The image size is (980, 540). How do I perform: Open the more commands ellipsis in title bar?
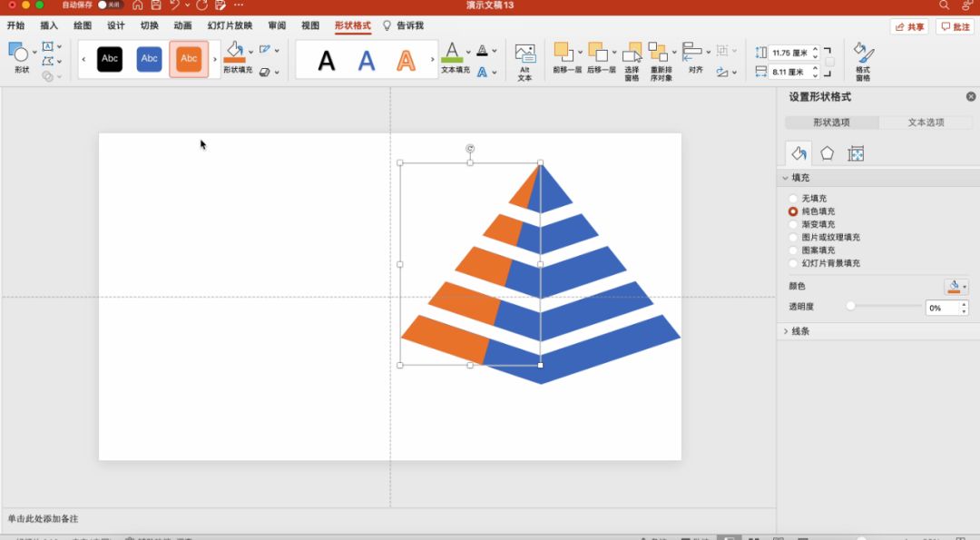pos(239,5)
